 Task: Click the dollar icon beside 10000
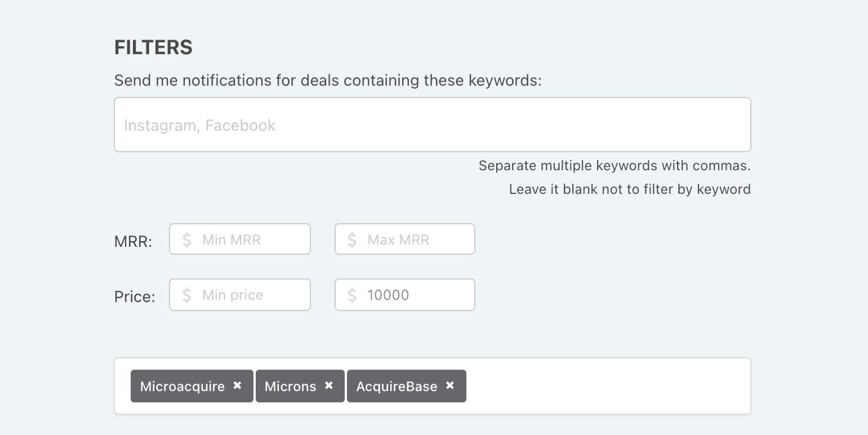pyautogui.click(x=352, y=295)
